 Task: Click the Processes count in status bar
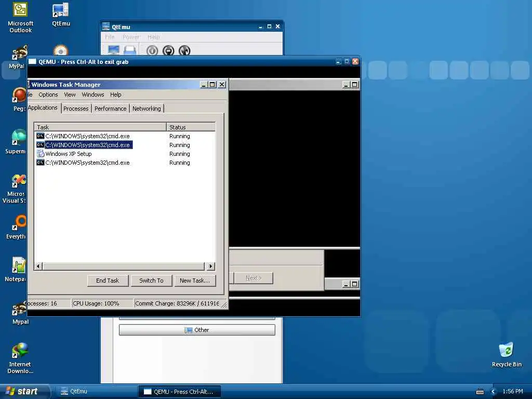pyautogui.click(x=48, y=303)
